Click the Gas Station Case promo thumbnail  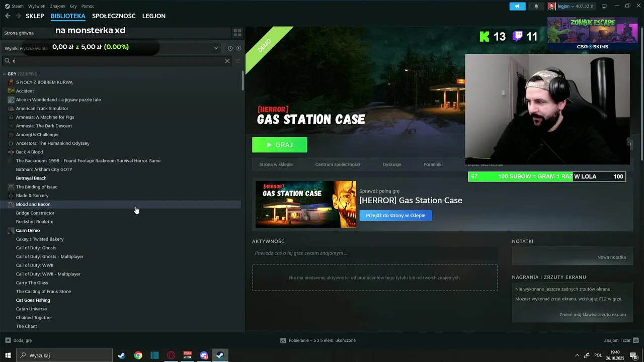[x=306, y=204]
